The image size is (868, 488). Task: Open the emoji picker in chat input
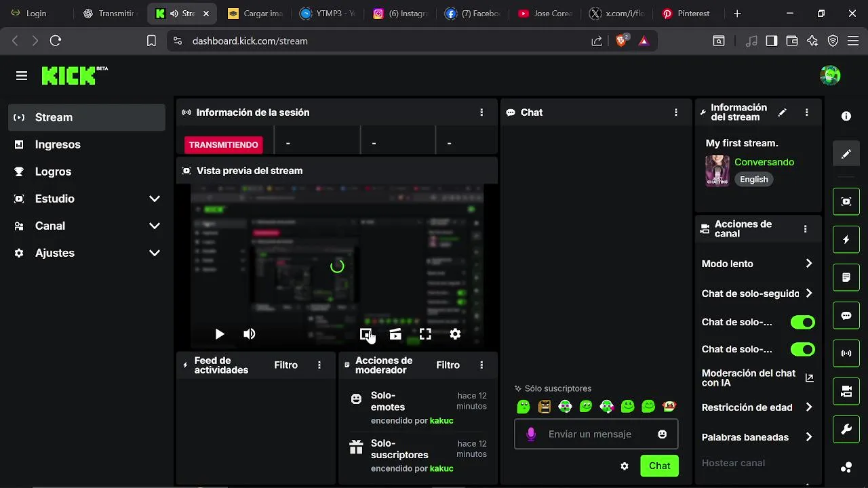click(x=663, y=434)
